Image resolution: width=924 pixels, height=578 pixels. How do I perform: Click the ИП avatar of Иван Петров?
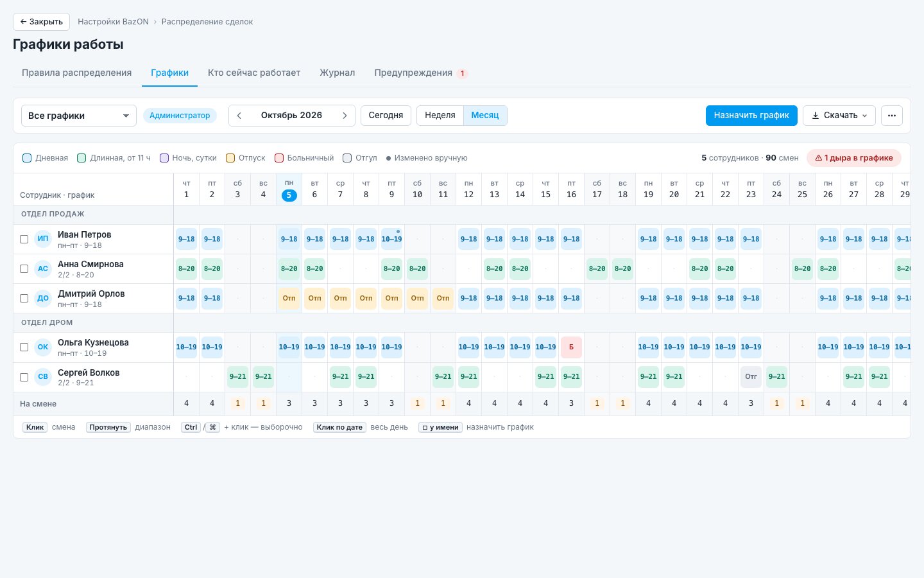[x=43, y=239]
